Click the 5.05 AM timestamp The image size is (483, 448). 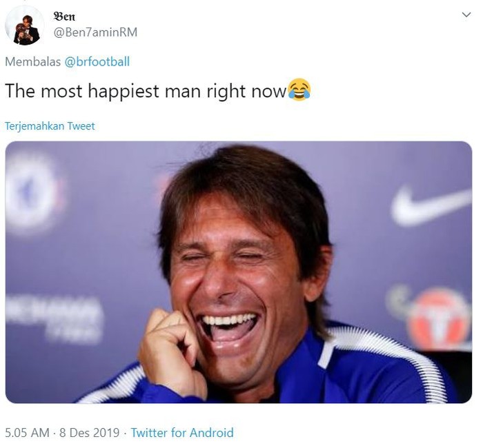[x=27, y=433]
